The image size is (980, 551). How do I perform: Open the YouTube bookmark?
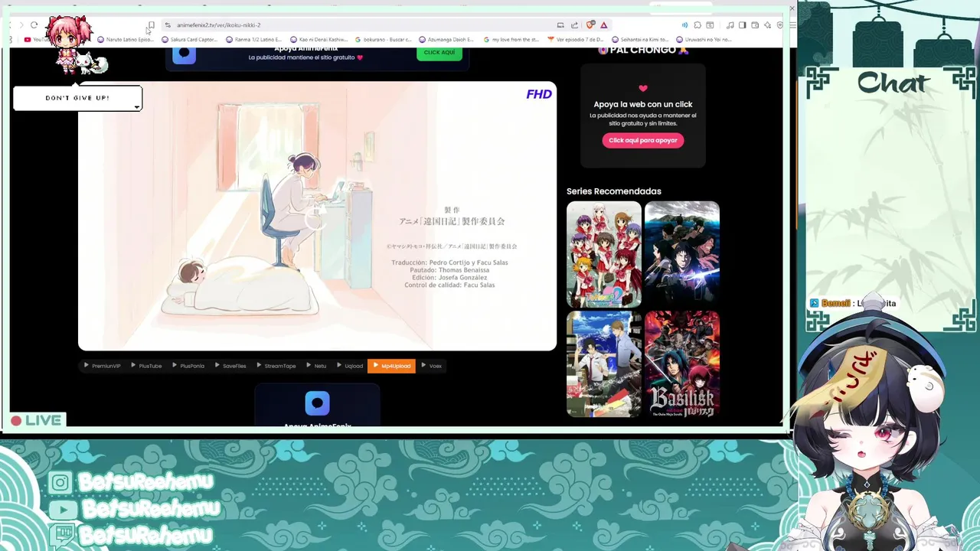(35, 40)
